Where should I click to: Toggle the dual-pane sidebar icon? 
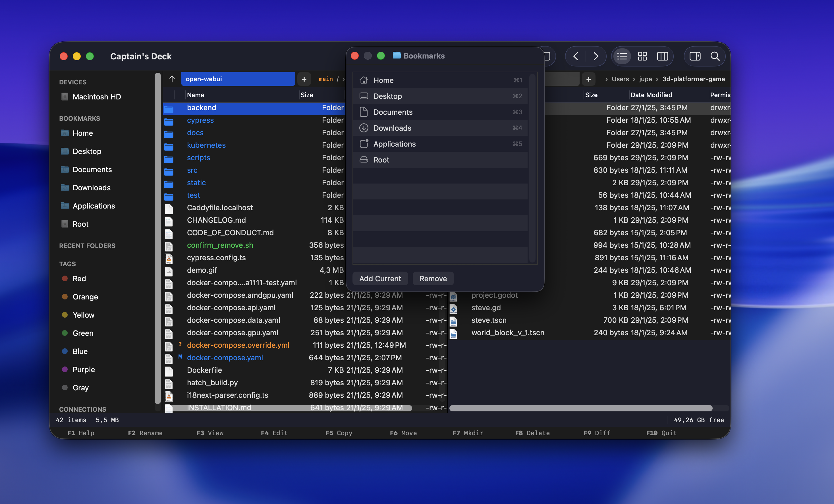tap(695, 56)
